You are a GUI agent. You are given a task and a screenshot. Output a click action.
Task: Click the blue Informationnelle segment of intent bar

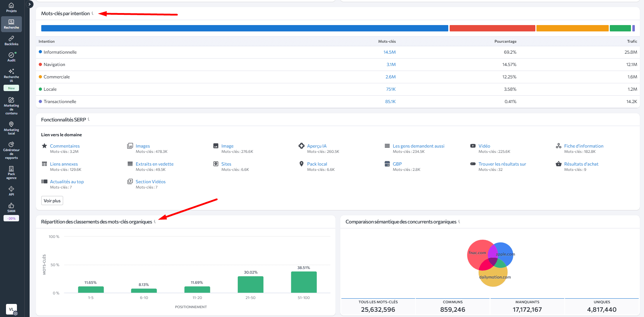coord(244,28)
